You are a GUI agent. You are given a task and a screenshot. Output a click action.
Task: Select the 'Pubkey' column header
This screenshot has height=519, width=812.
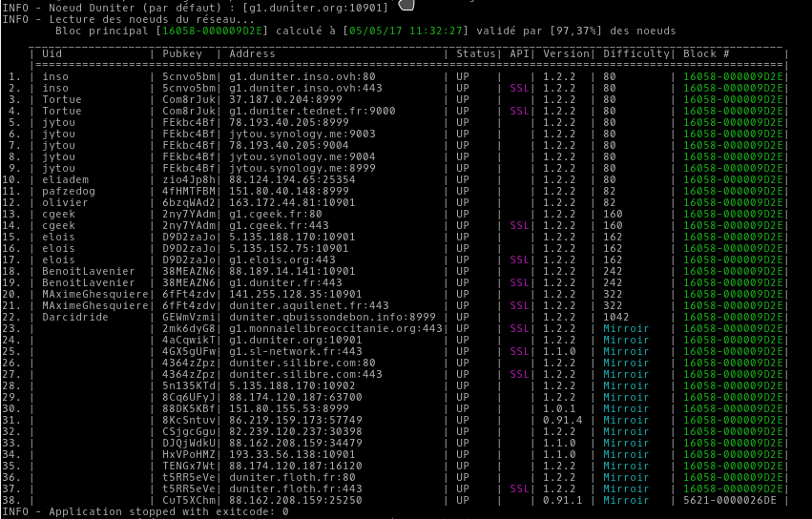coord(182,53)
